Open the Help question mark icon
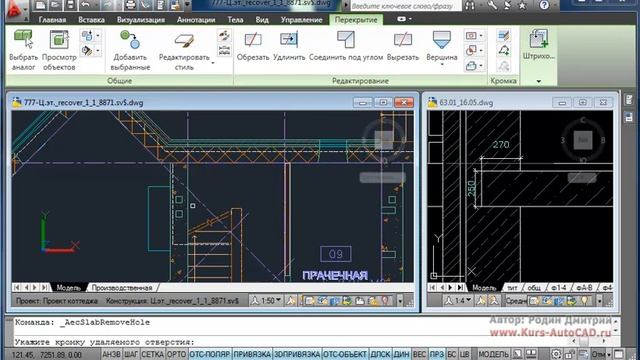The image size is (640, 360). [x=544, y=5]
